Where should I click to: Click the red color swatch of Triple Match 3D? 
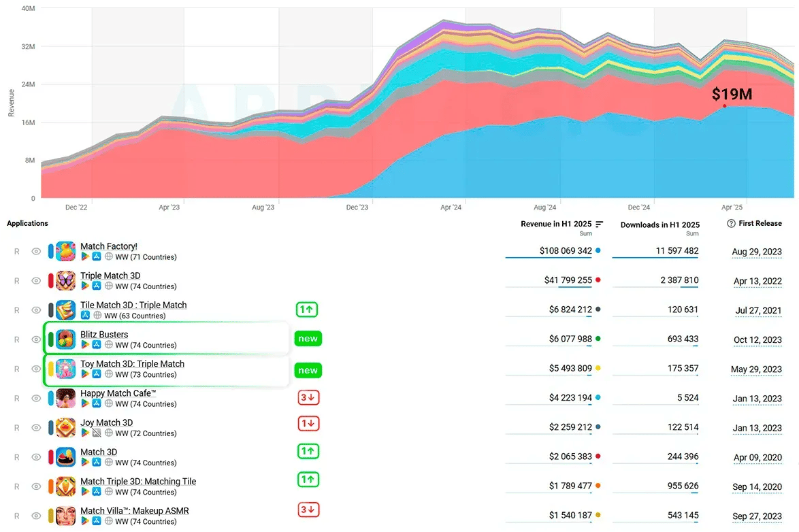coord(50,281)
